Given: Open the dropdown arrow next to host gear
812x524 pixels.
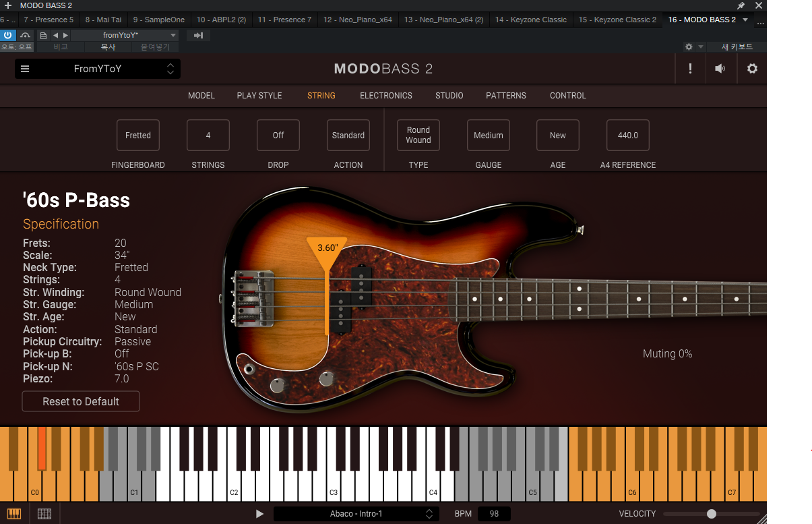Looking at the screenshot, I should (701, 47).
